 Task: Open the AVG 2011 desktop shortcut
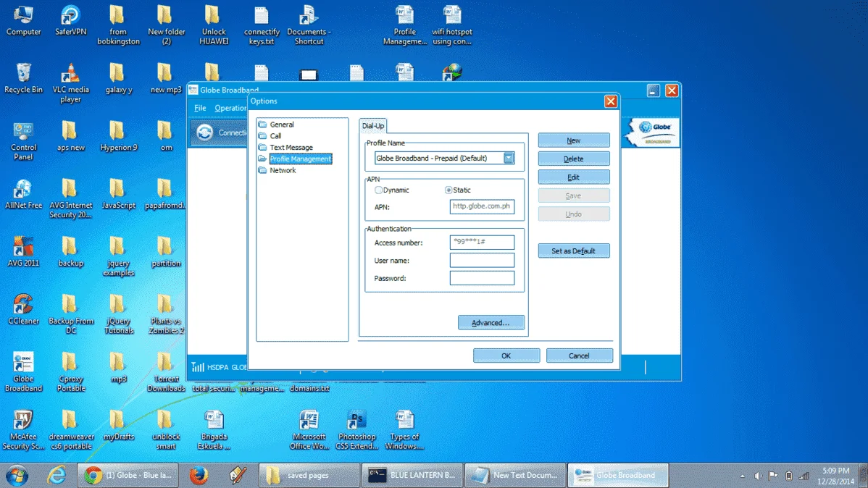pyautogui.click(x=23, y=251)
